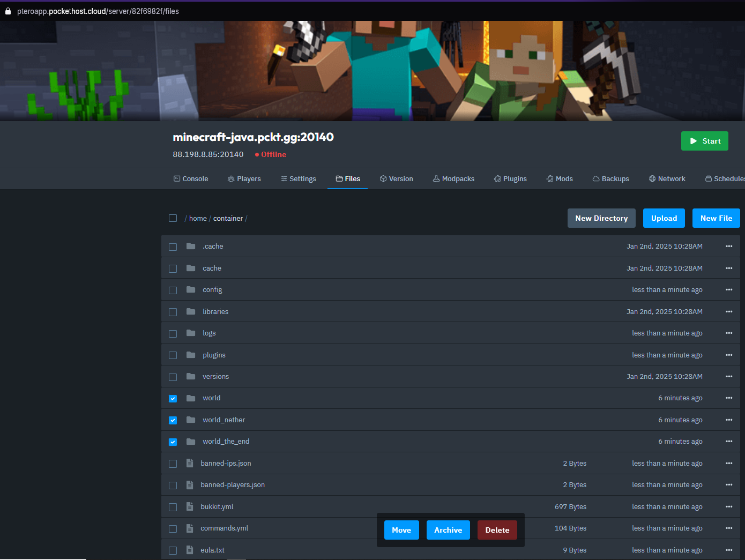Open the three-dot menu for cache folder
Screen dimensions: 745x560
[x=729, y=268]
